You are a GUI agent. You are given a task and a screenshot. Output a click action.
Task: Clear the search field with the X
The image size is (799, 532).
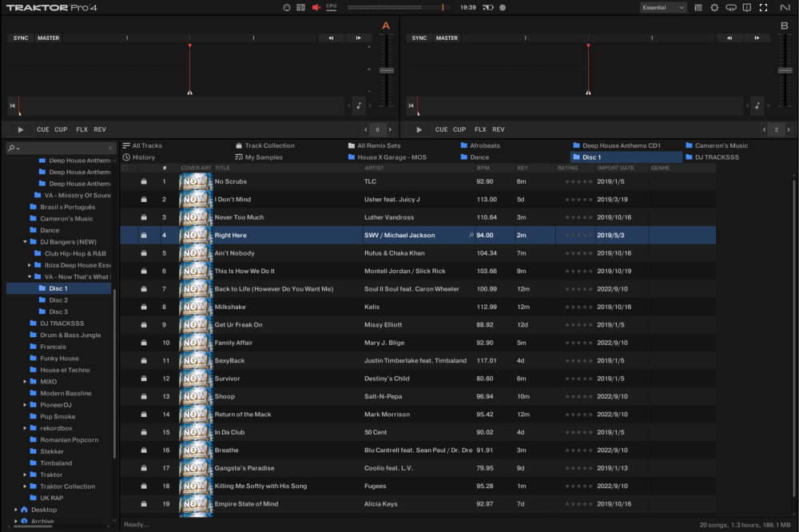(110, 148)
